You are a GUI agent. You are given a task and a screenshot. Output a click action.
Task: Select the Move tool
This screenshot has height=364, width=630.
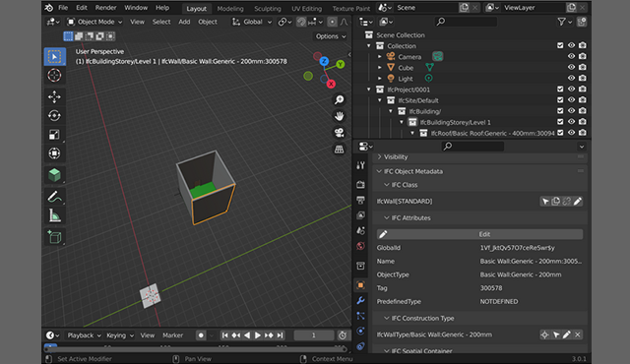point(55,96)
